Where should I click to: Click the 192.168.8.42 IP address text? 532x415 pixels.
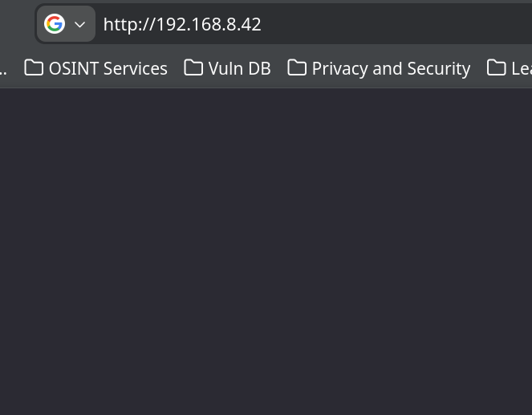[x=209, y=24]
